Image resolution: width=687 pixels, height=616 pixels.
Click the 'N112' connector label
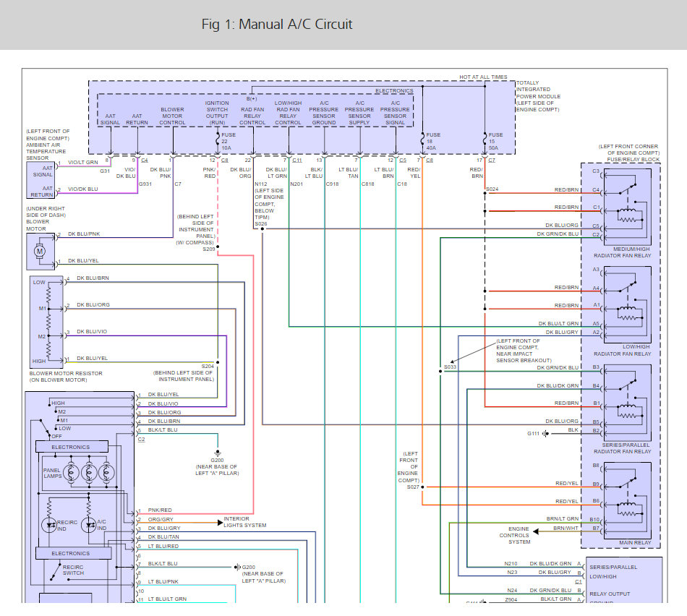pos(260,184)
